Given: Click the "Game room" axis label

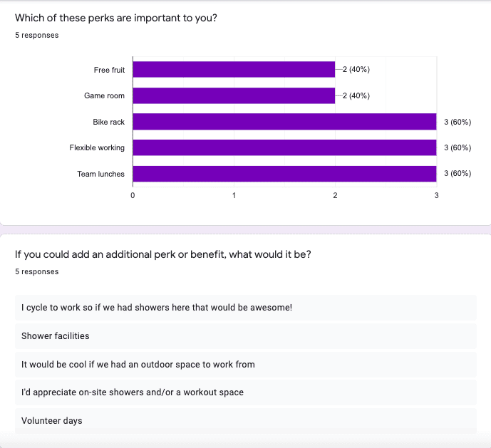Looking at the screenshot, I should tap(104, 95).
